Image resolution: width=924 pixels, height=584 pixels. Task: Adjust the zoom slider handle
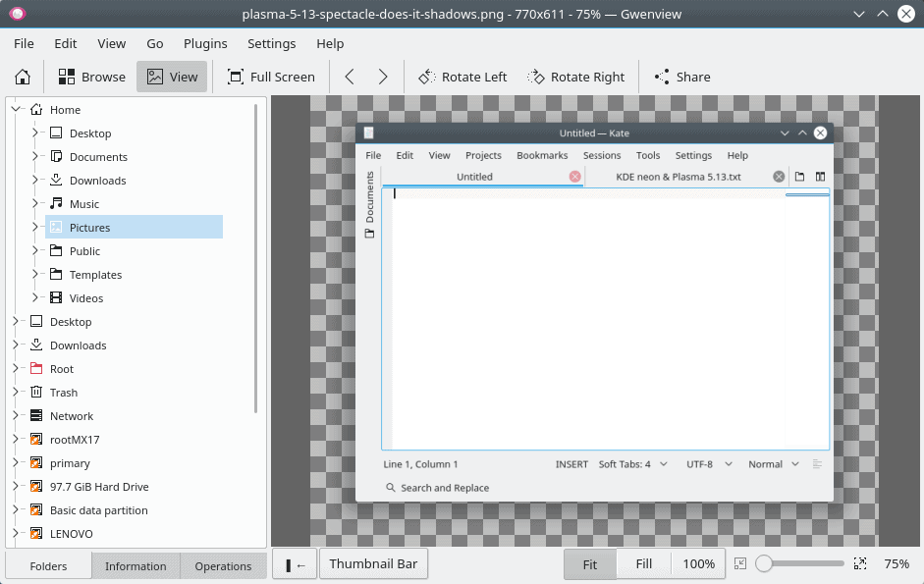[764, 563]
